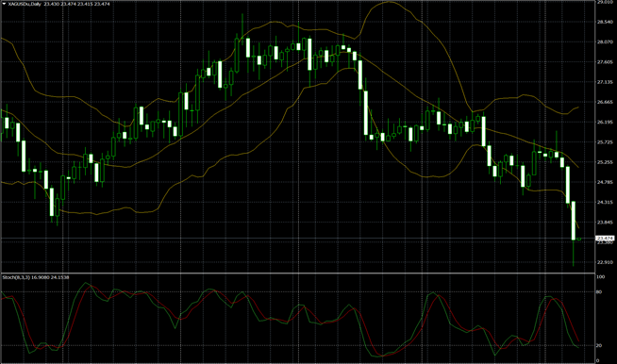
Task: Click the 28.070 price axis label
Action: (x=605, y=42)
